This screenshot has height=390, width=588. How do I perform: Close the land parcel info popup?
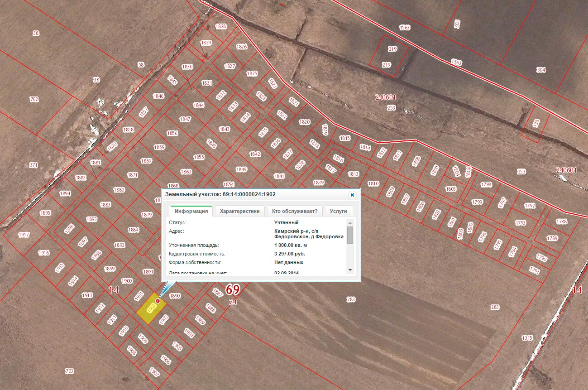(x=352, y=195)
